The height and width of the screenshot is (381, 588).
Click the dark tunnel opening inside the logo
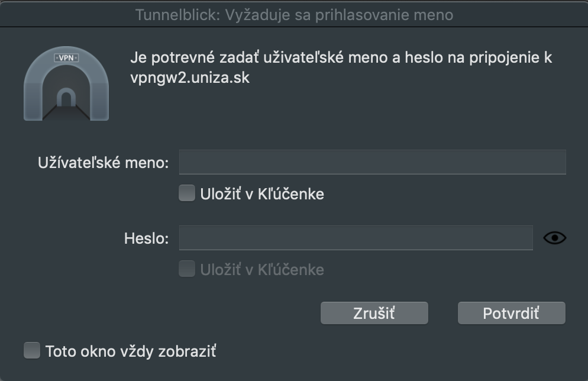pos(66,98)
